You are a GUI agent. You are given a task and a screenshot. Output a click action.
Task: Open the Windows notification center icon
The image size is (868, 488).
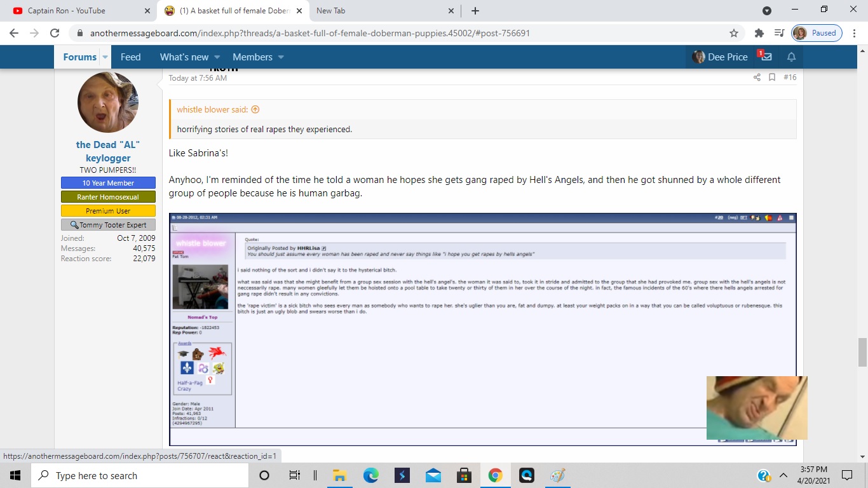point(847,475)
